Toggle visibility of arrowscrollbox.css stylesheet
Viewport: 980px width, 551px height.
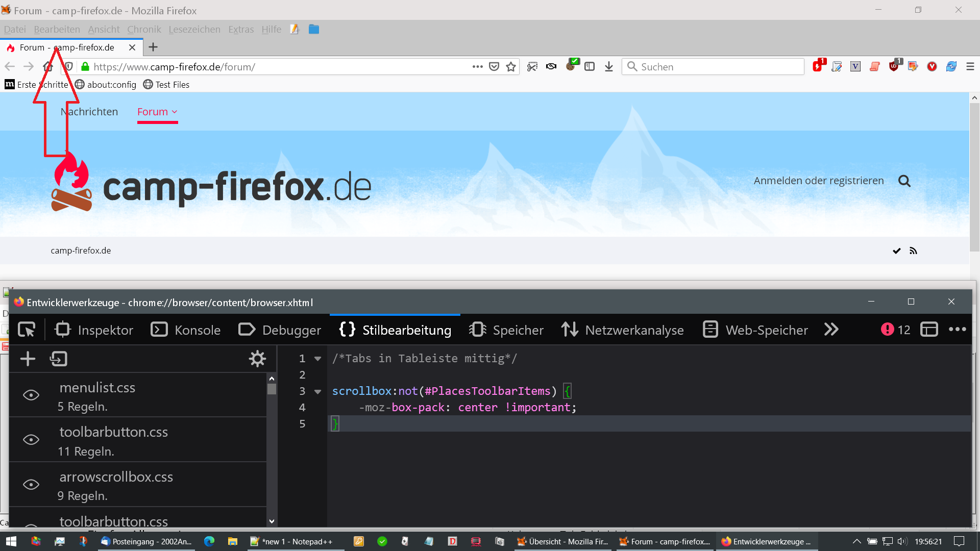(x=31, y=485)
